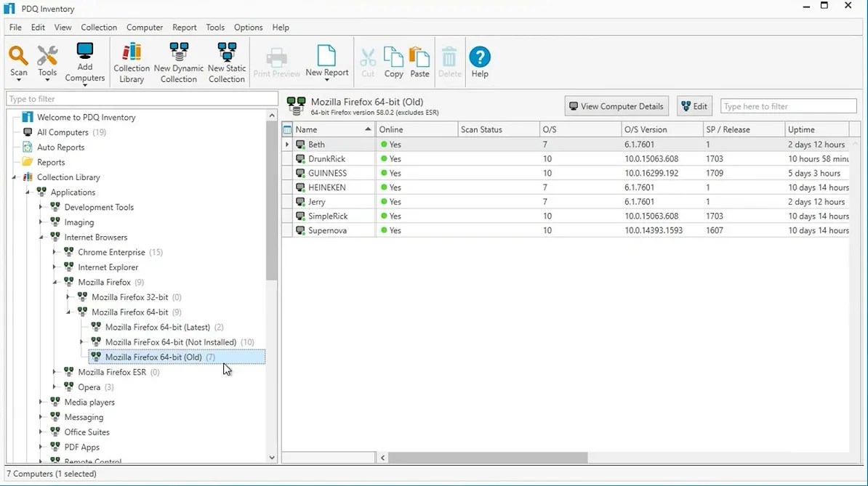Expand the Chrome Enterprise collection
The image size is (868, 486).
click(x=55, y=252)
